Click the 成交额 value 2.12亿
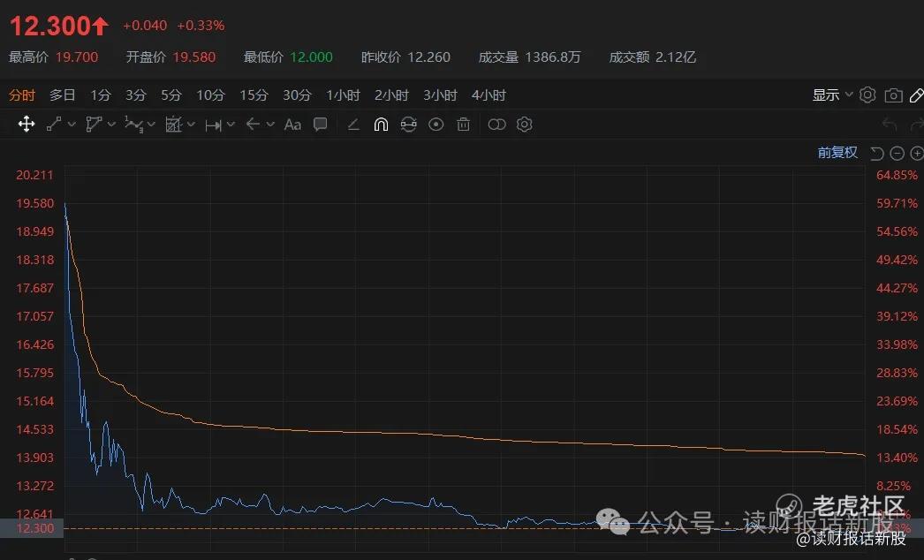The image size is (924, 560). point(675,57)
